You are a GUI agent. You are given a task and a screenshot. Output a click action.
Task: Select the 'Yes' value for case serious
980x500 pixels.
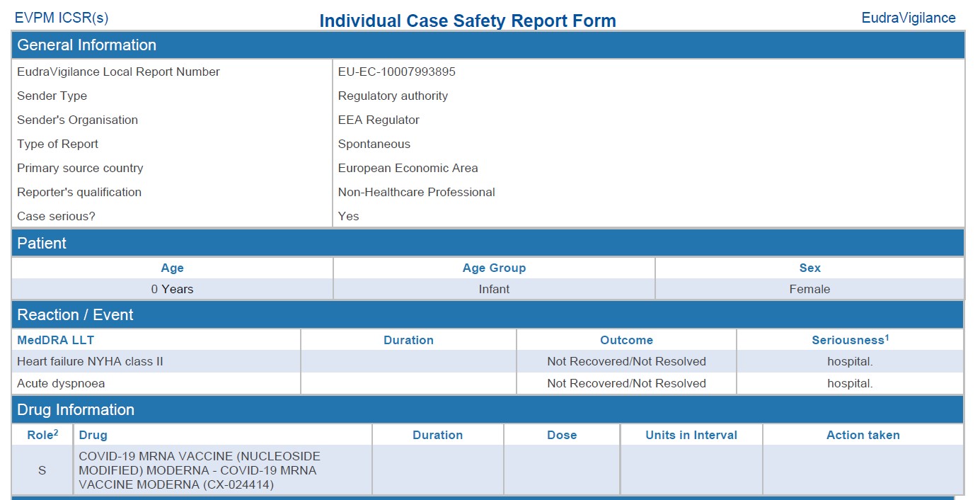(348, 217)
